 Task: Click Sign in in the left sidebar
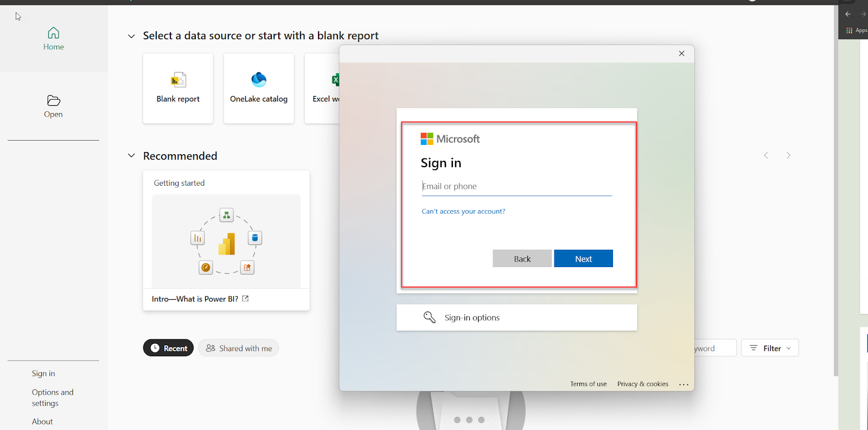pyautogui.click(x=43, y=374)
